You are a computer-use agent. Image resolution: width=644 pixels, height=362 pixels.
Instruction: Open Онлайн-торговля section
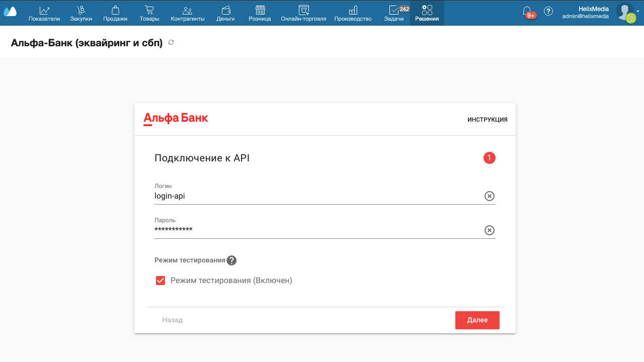(303, 14)
